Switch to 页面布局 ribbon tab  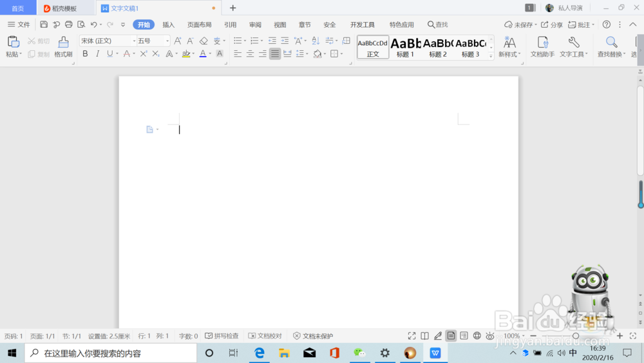point(199,25)
